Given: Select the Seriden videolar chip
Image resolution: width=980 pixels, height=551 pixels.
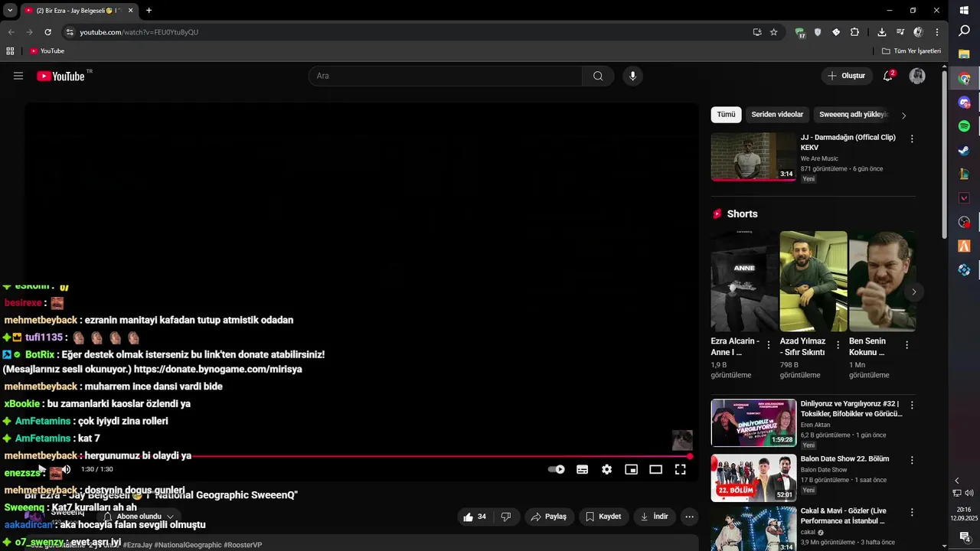Looking at the screenshot, I should point(777,115).
